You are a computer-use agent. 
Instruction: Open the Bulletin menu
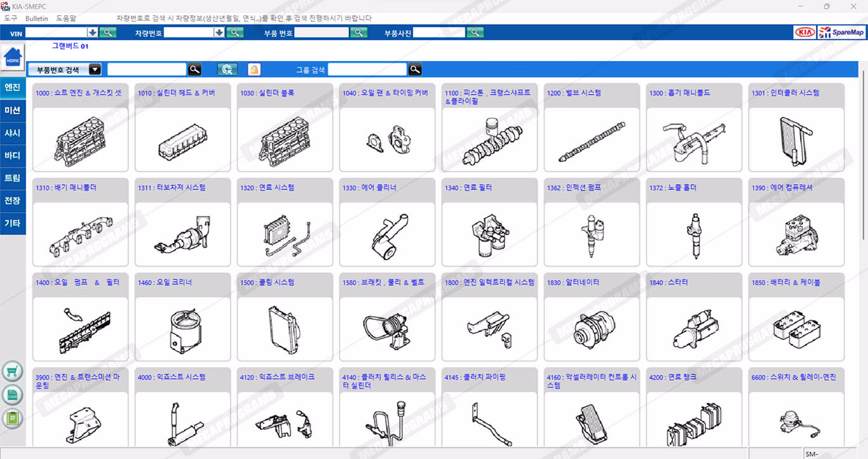click(x=36, y=18)
